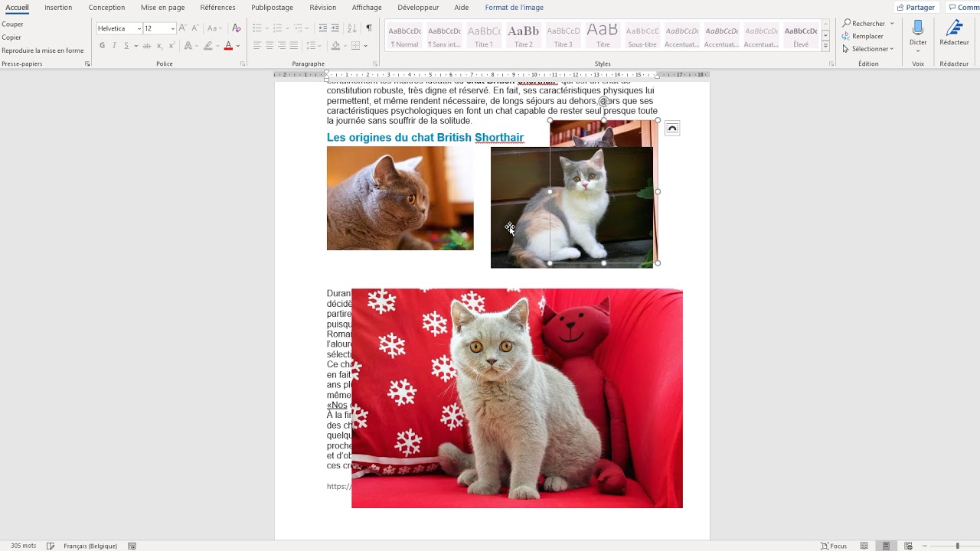Click Dicter microphone icon
This screenshot has width=980, height=551.
click(918, 28)
